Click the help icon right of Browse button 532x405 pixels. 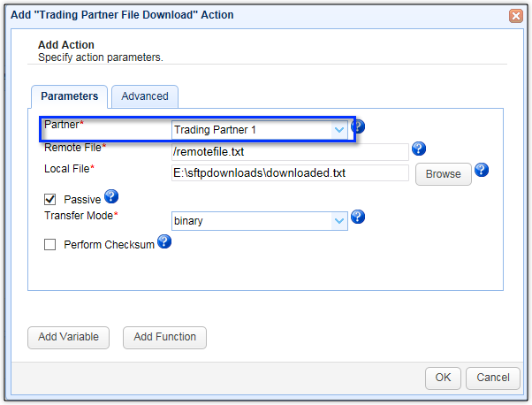tap(482, 170)
